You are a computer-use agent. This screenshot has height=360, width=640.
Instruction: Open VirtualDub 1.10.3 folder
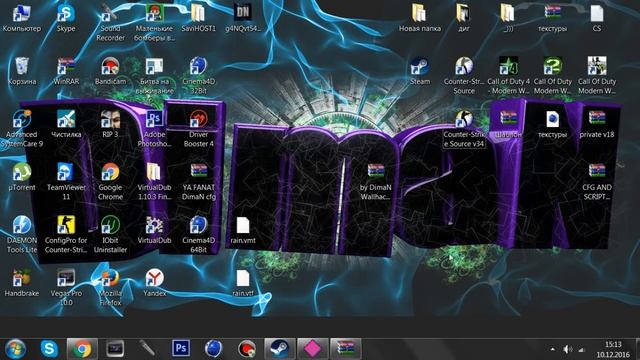pyautogui.click(x=154, y=182)
